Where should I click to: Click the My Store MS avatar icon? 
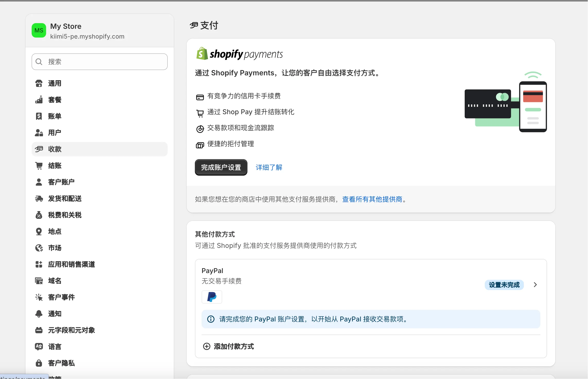tap(39, 30)
